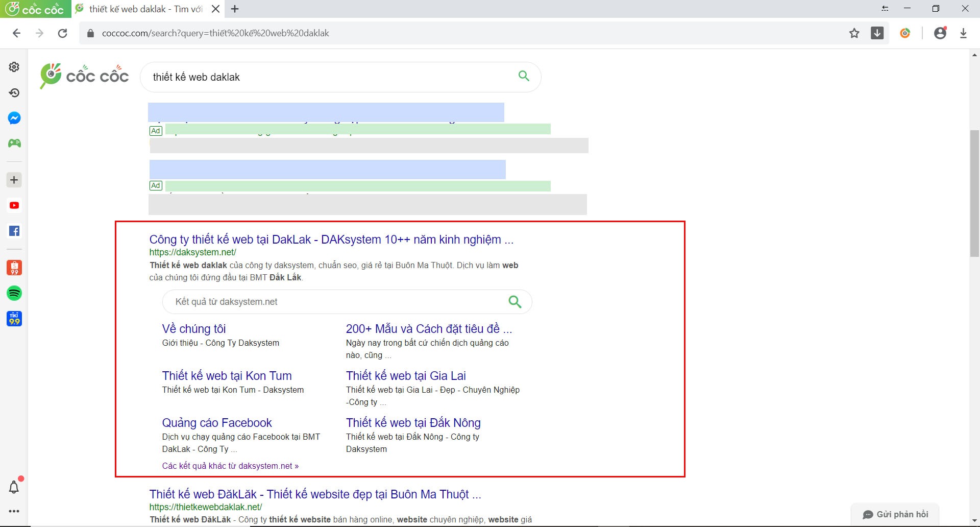Click the second Ad label badge

click(156, 185)
